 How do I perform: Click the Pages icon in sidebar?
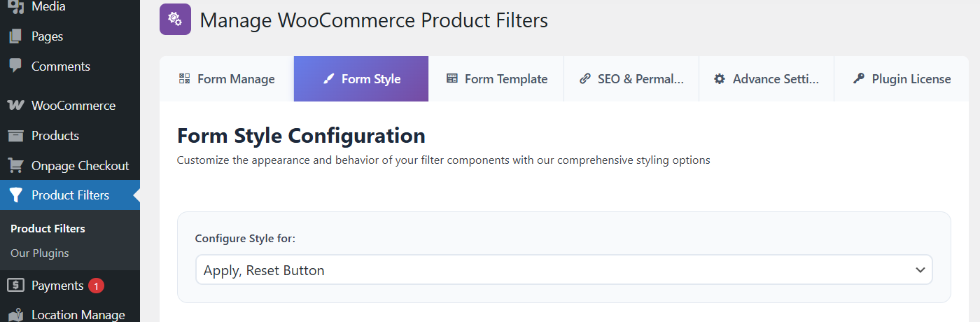click(15, 36)
